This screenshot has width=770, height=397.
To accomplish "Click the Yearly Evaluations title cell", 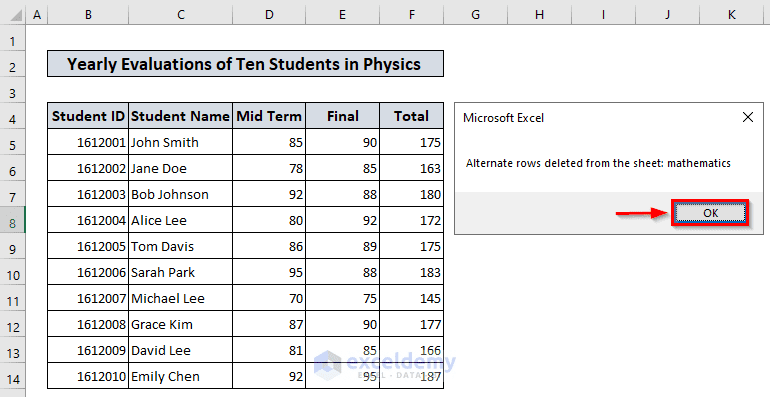I will pyautogui.click(x=246, y=64).
